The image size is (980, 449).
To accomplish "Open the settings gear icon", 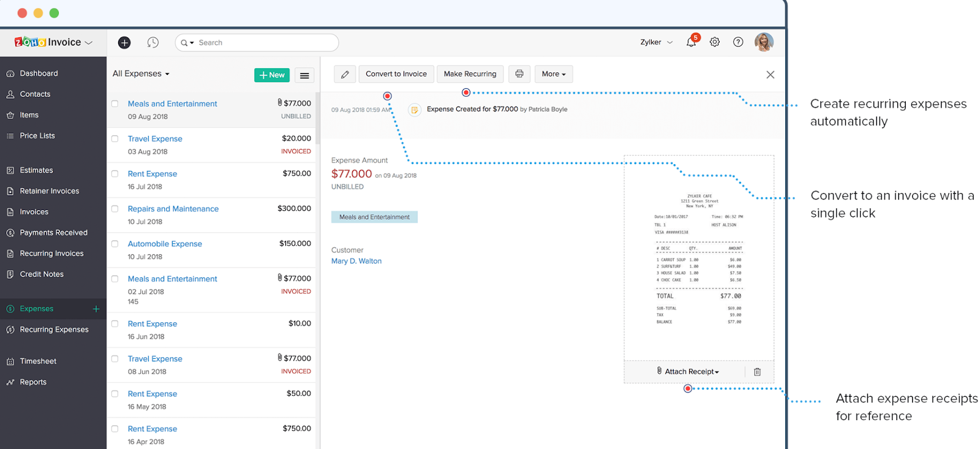I will (x=715, y=42).
